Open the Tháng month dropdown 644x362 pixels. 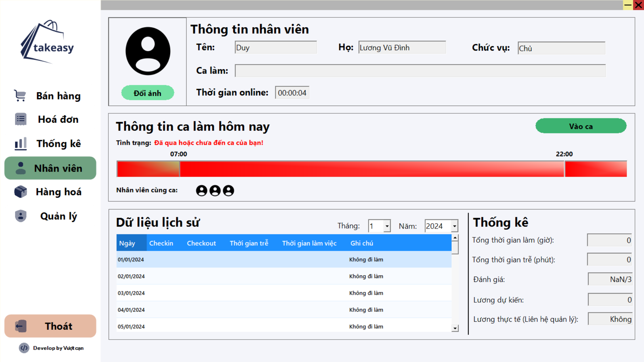click(x=387, y=226)
